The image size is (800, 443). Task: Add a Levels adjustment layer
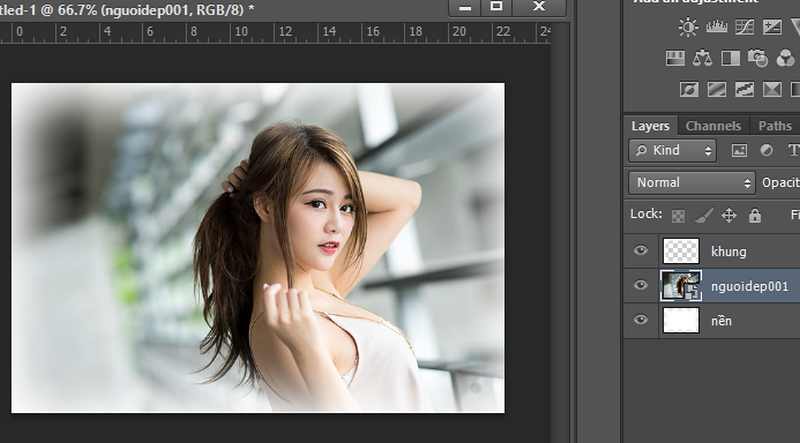716,27
